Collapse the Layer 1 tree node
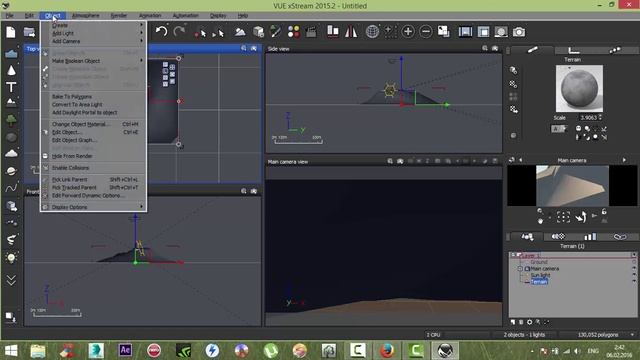 pyautogui.click(x=513, y=255)
